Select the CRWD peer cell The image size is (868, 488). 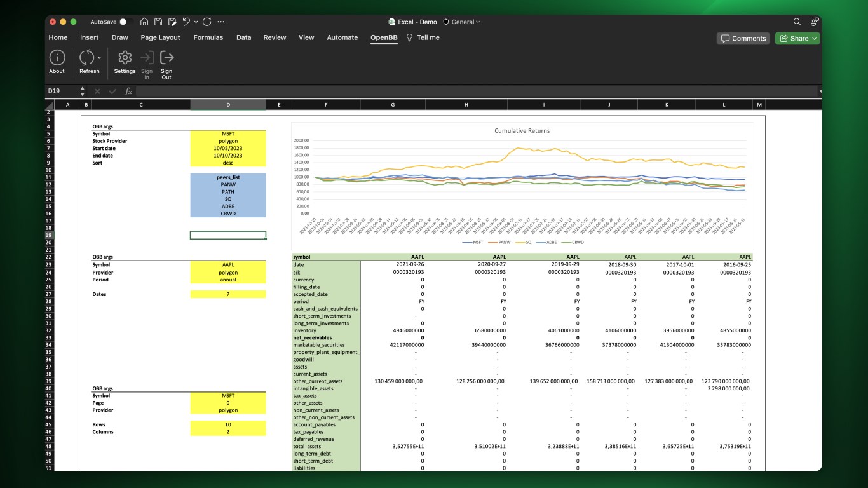point(228,213)
